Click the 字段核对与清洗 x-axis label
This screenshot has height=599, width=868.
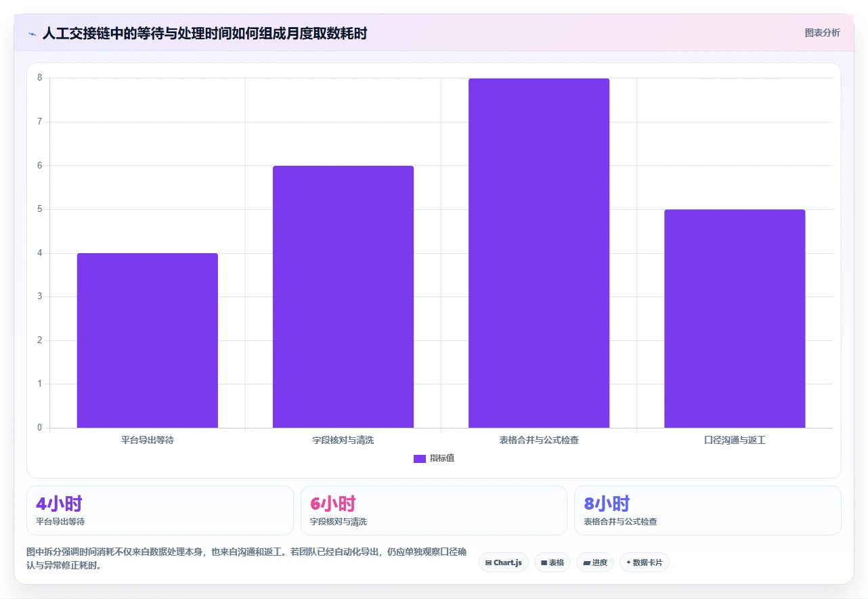(343, 440)
